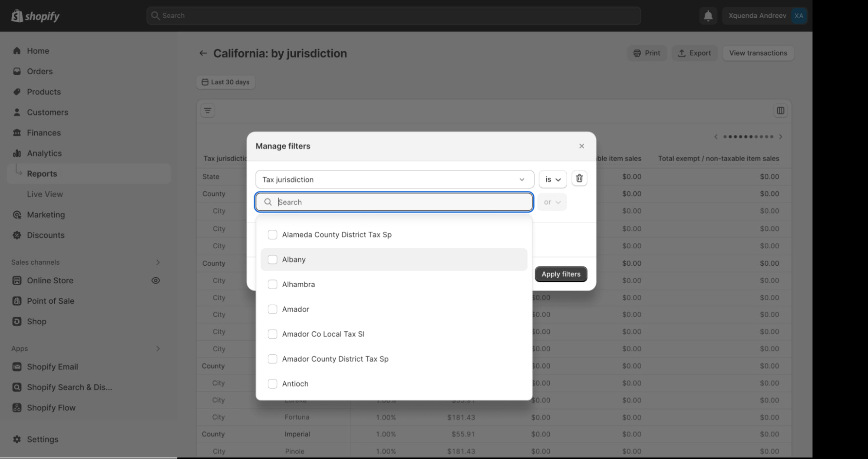This screenshot has height=459, width=868.
Task: Open the 'is' condition dropdown
Action: [552, 179]
